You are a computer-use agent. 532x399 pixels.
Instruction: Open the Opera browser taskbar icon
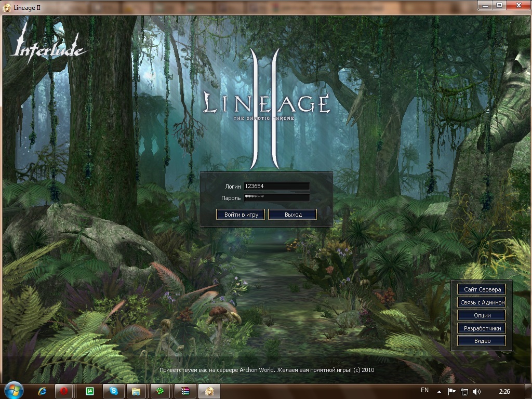click(x=64, y=391)
